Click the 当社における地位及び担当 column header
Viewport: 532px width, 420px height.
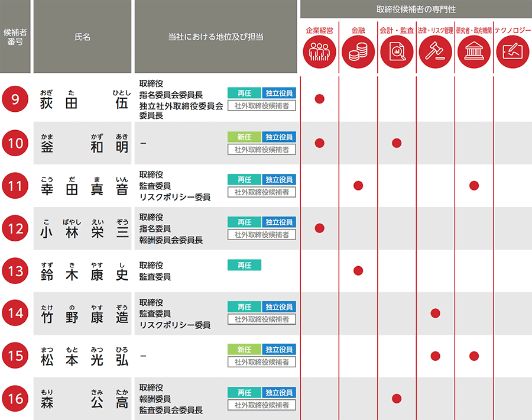pyautogui.click(x=216, y=36)
